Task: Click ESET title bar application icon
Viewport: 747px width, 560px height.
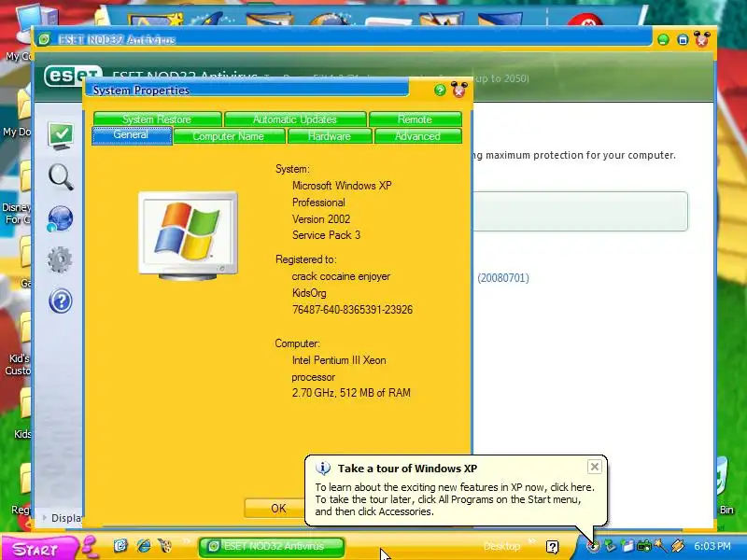Action: (x=44, y=39)
